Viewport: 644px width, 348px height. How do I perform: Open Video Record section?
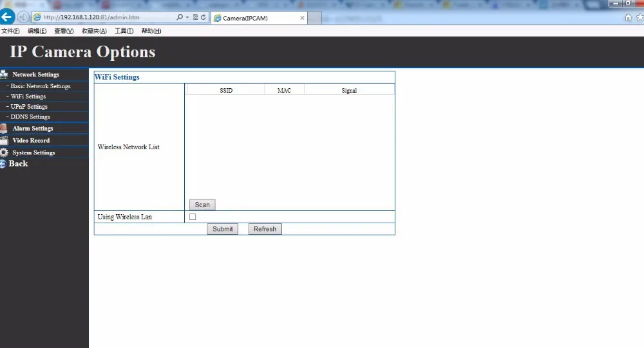31,140
